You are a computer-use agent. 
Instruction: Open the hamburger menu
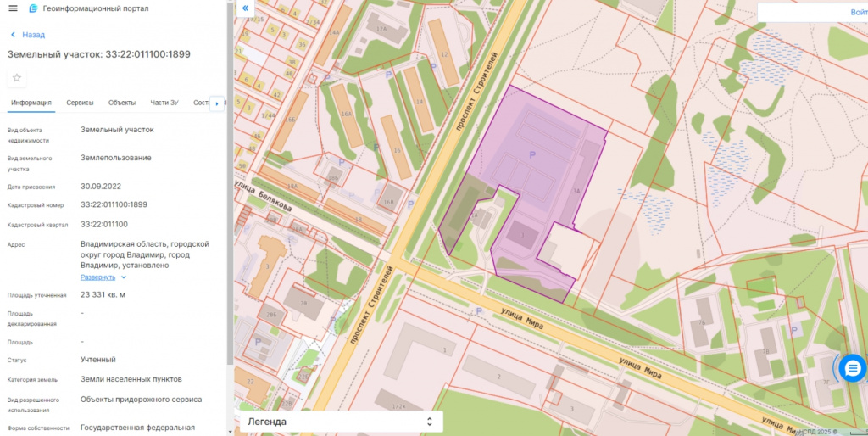(x=12, y=8)
